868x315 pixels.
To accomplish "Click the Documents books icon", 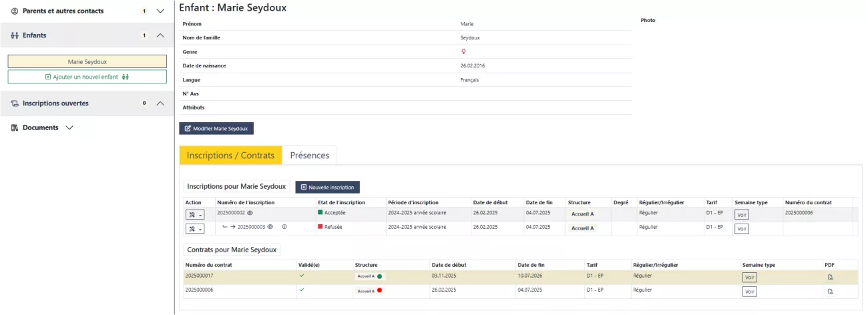I will coord(15,127).
